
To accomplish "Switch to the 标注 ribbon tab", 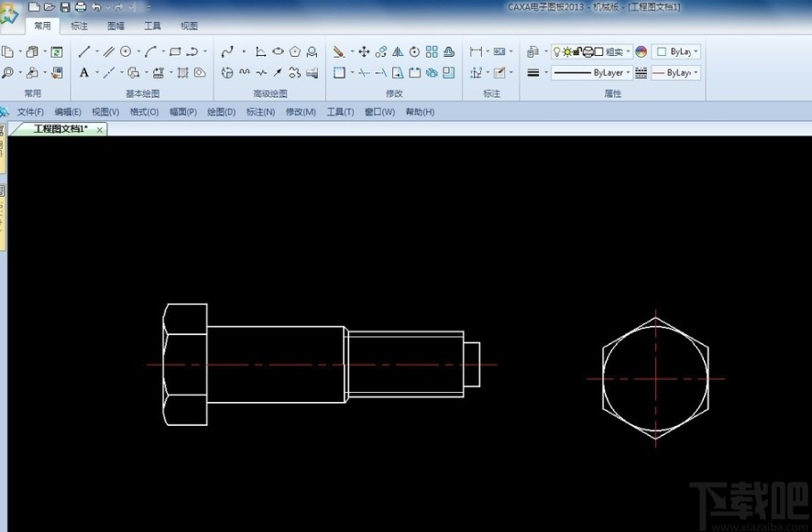I will [x=79, y=26].
